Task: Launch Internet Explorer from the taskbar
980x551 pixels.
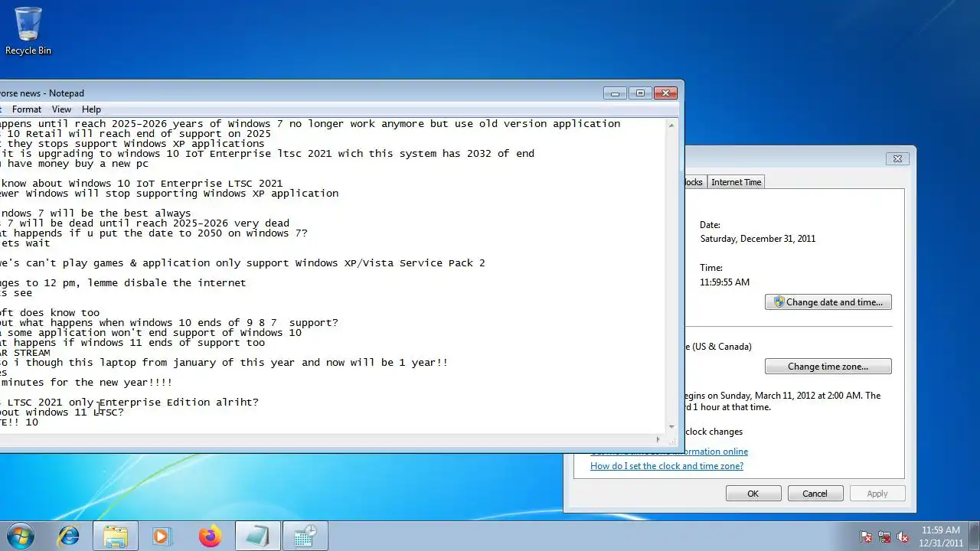Action: [69, 536]
